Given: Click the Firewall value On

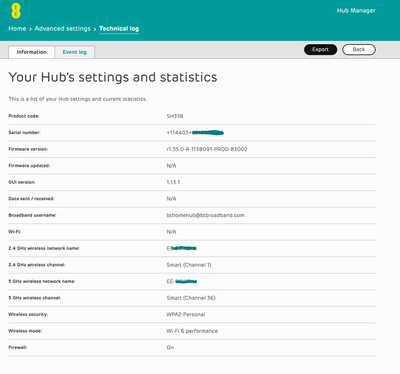Looking at the screenshot, I should (x=170, y=347).
